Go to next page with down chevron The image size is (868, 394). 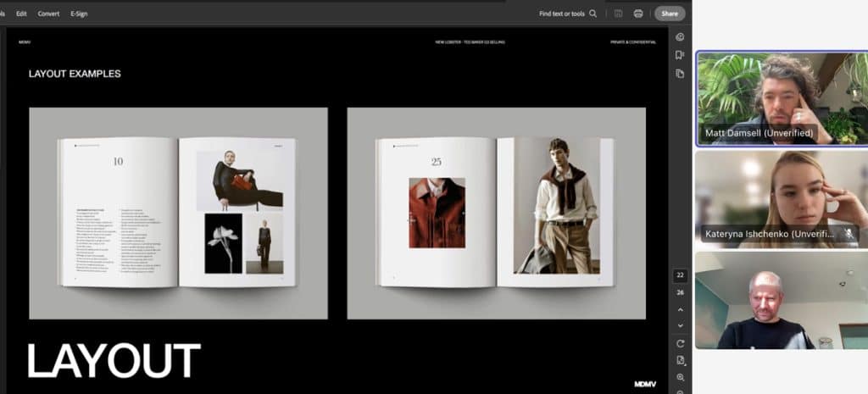click(680, 325)
